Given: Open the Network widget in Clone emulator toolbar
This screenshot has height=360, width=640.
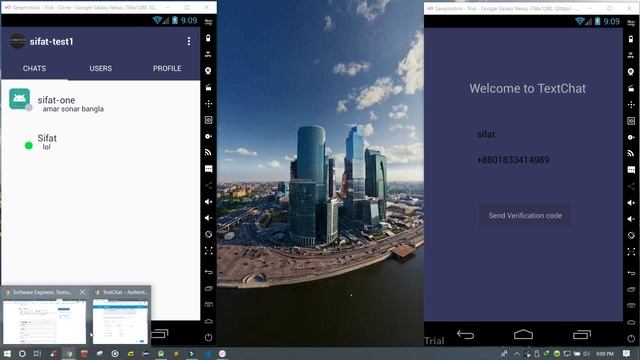Looking at the screenshot, I should pos(208,153).
